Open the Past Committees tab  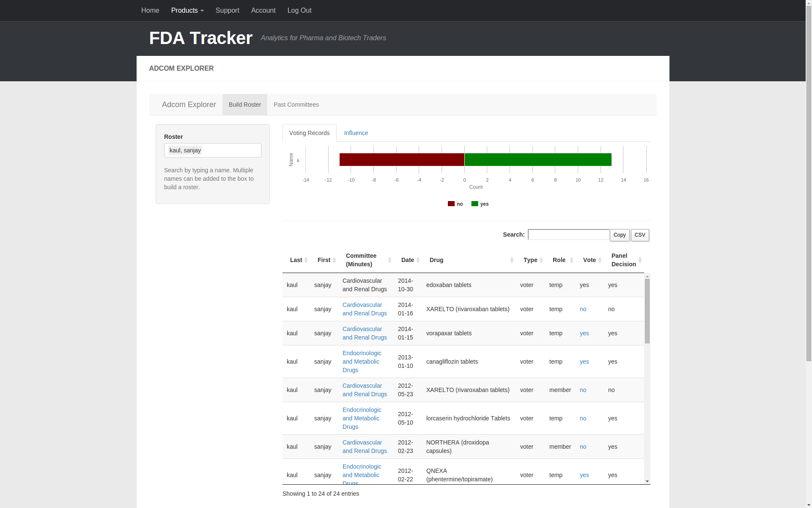[296, 105]
